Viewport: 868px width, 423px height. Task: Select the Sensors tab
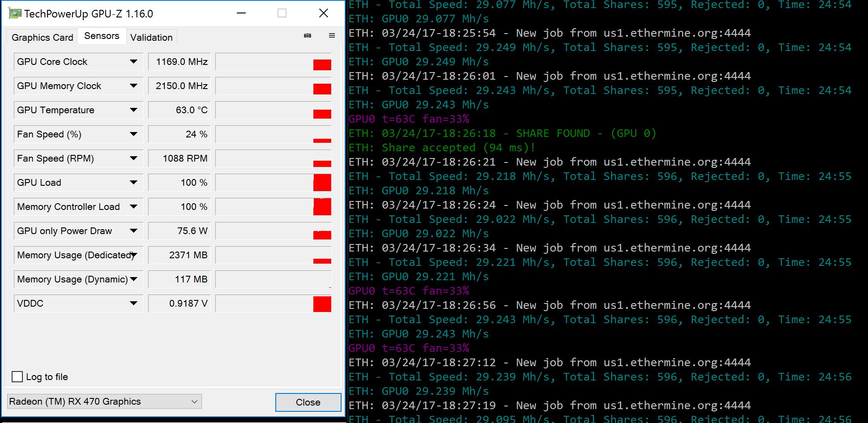click(102, 36)
